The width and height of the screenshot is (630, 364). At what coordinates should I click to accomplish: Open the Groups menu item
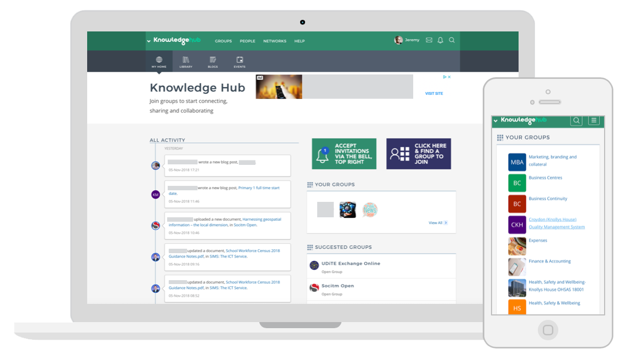[x=223, y=41]
